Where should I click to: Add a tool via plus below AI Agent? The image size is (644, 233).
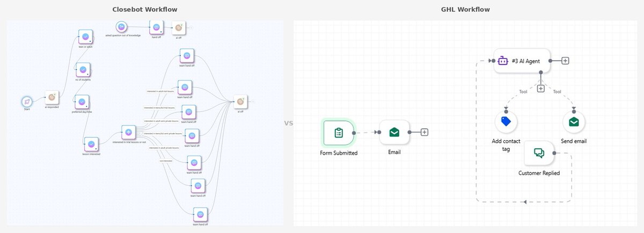[540, 89]
